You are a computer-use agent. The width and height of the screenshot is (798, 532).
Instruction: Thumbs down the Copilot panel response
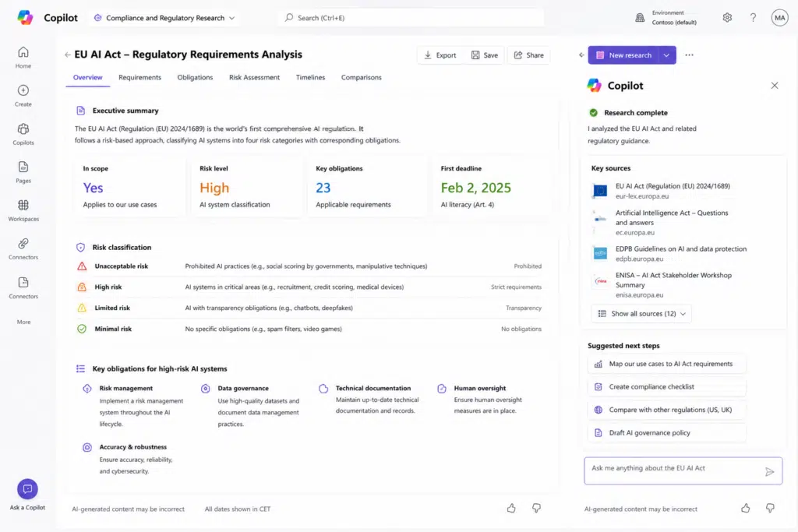[x=770, y=508]
